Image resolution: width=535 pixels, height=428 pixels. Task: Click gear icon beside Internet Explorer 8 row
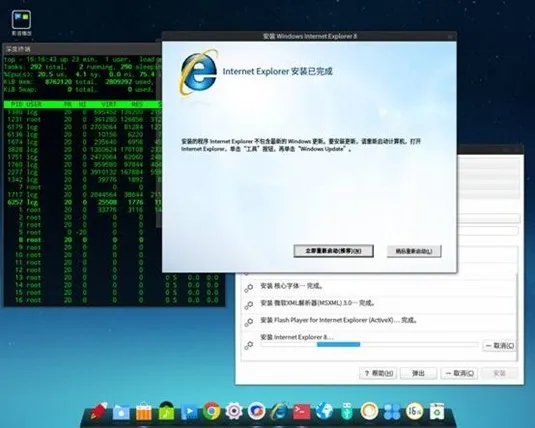click(x=249, y=345)
